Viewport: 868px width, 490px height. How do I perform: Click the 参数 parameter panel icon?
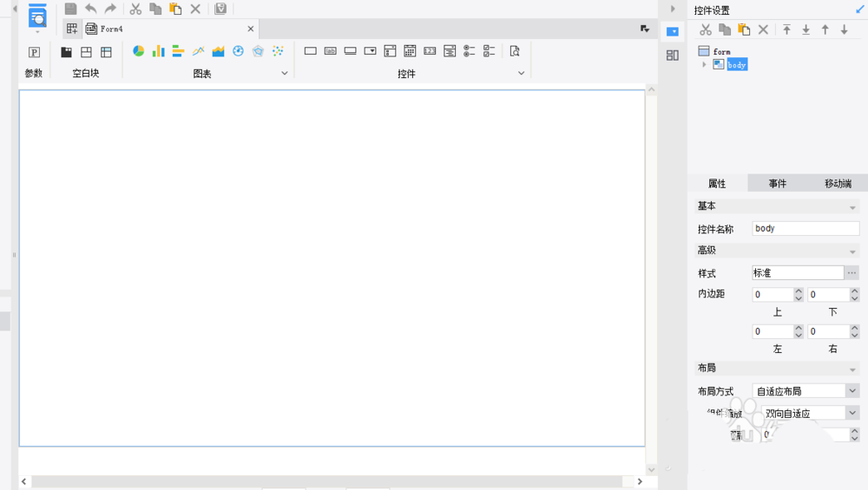(34, 52)
